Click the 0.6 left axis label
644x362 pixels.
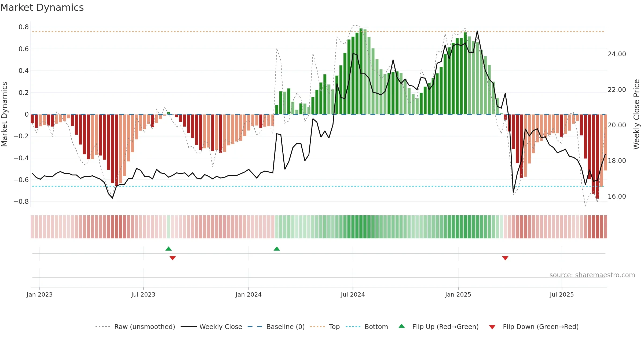pyautogui.click(x=24, y=49)
